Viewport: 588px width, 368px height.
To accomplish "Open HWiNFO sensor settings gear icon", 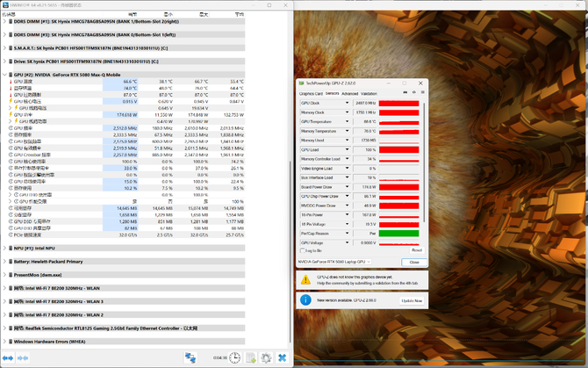I will (266, 357).
